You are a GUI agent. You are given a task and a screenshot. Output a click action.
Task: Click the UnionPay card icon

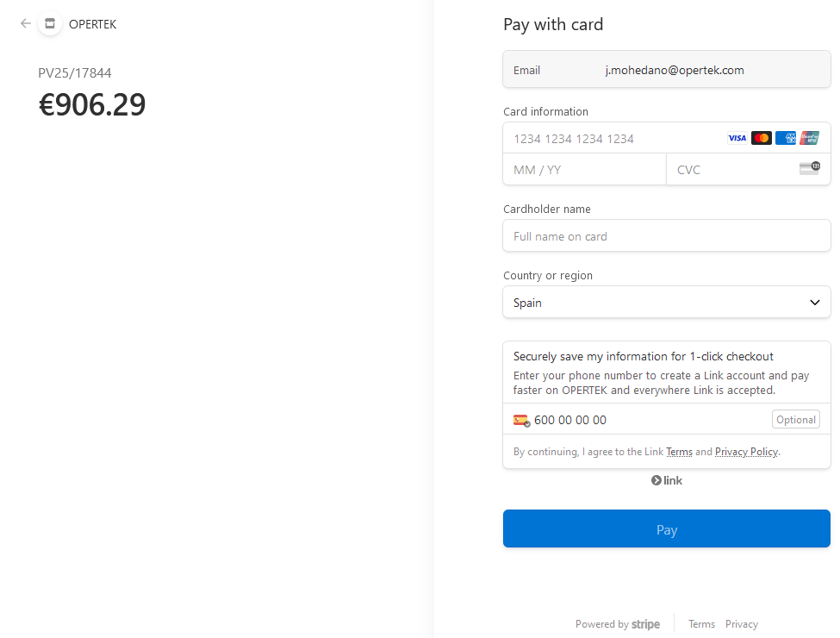point(810,138)
